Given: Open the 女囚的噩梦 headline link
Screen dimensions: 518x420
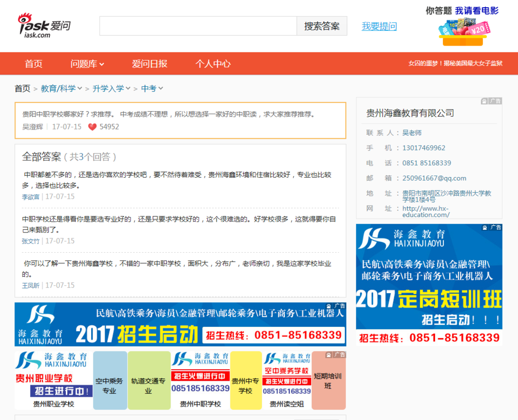Looking at the screenshot, I should click(455, 63).
